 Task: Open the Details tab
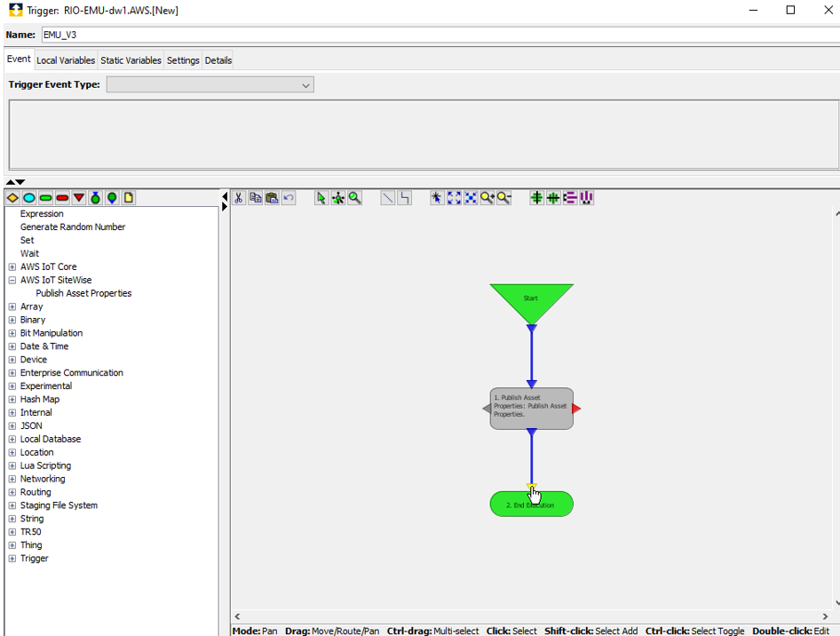click(x=218, y=60)
